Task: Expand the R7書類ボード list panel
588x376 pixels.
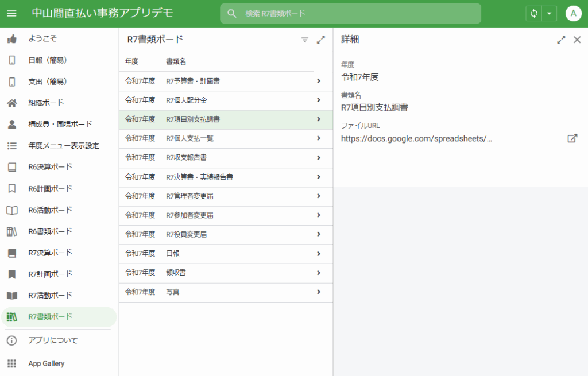Action: (x=320, y=40)
